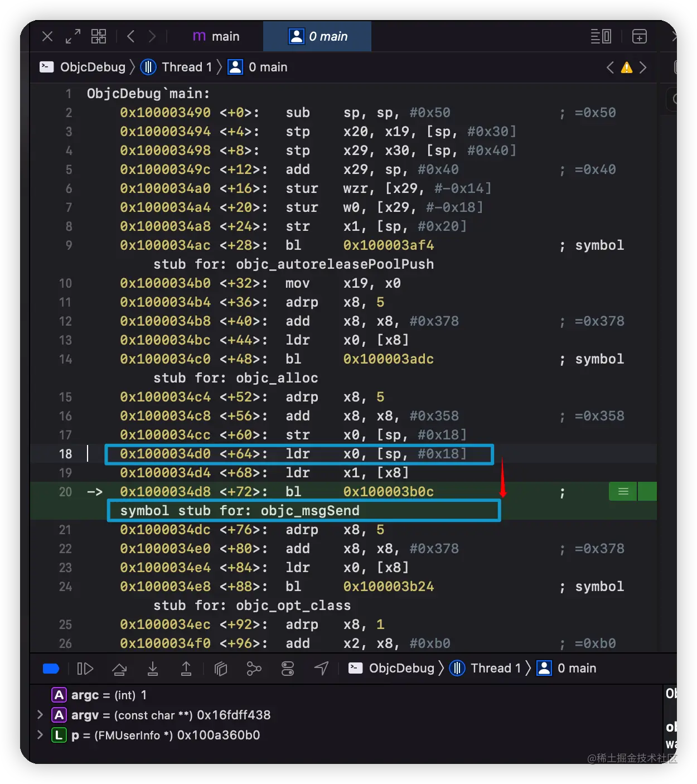Toggle breakpoint activation in debug bar
697x784 pixels.
click(x=51, y=669)
